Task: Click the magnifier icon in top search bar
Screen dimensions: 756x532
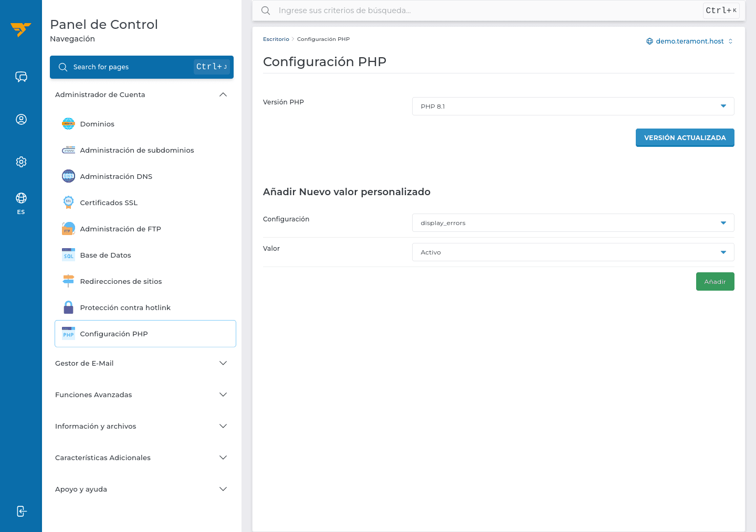Action: click(266, 10)
